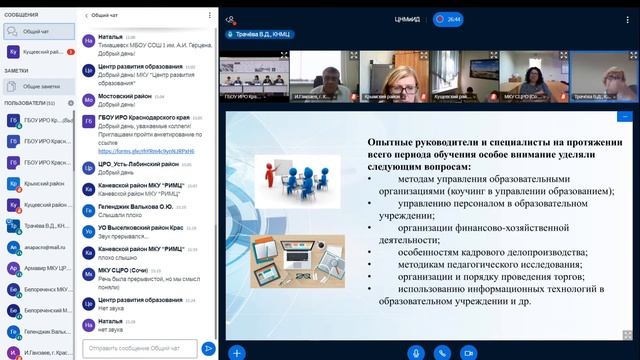The width and height of the screenshot is (640, 360).
Task: Click the phone audio button
Action: click(x=442, y=353)
